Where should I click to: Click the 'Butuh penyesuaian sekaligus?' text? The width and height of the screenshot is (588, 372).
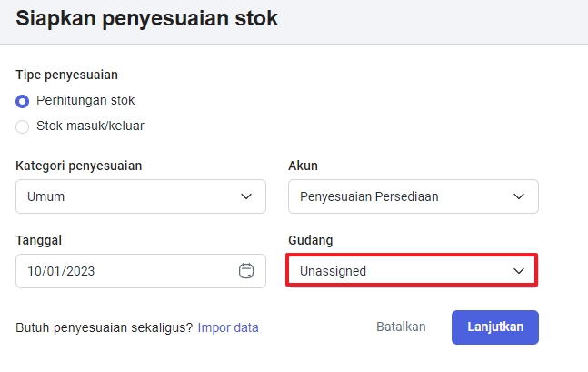105,327
